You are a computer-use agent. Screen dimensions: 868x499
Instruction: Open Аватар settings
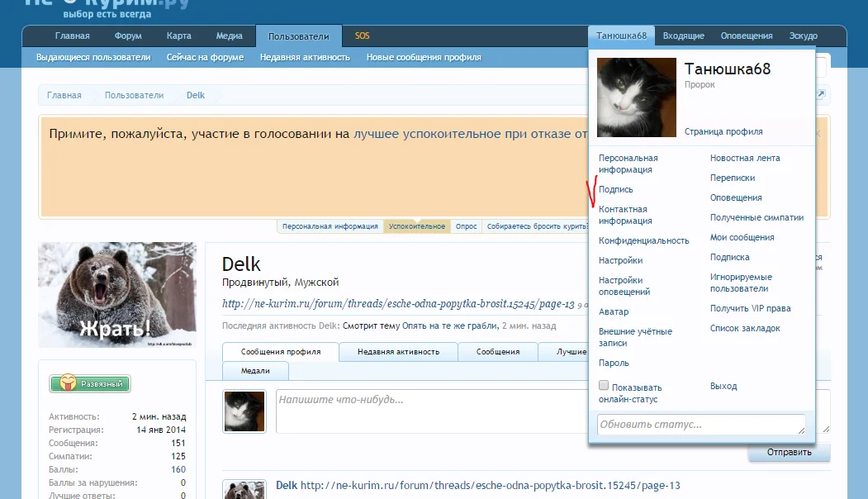614,311
